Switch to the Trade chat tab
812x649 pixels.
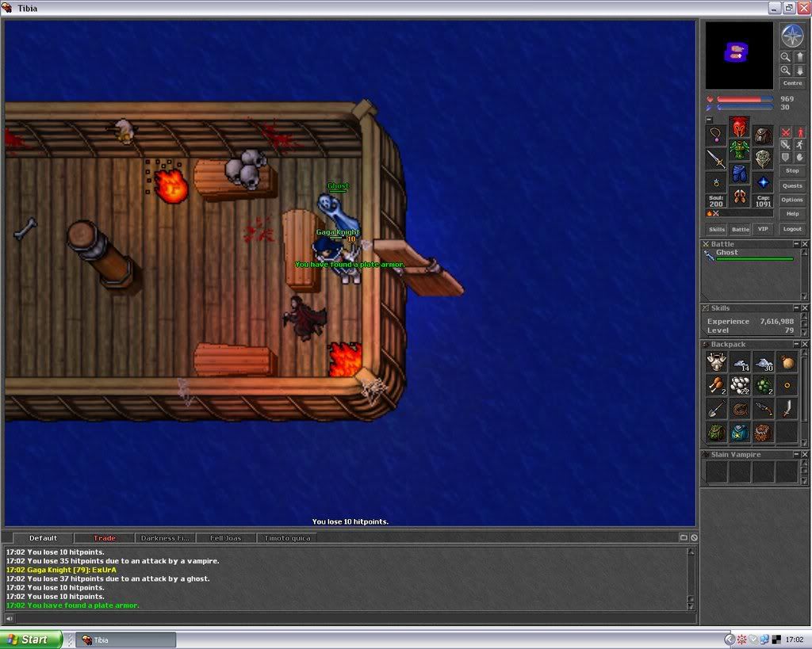(x=104, y=538)
